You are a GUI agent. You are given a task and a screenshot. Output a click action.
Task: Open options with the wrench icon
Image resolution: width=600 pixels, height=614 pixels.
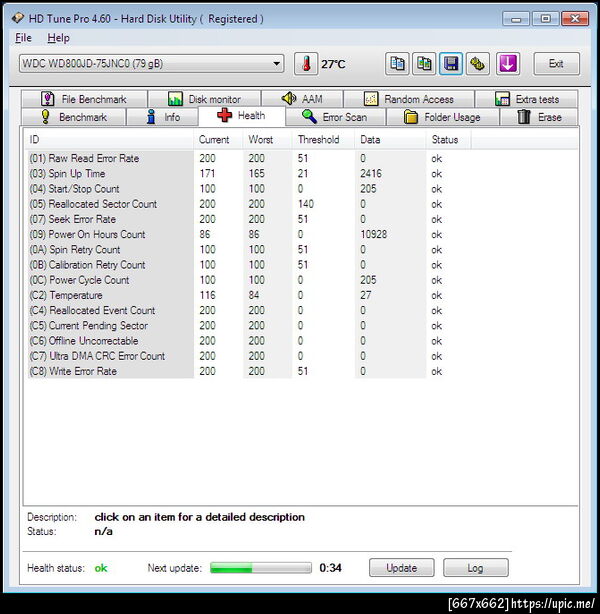(x=477, y=64)
